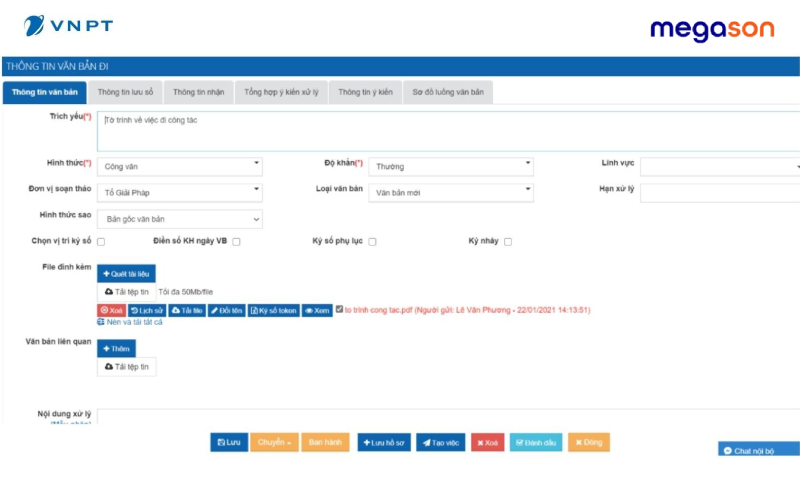Image resolution: width=800 pixels, height=500 pixels.
Task: Click the Xem view file button
Action: point(317,310)
